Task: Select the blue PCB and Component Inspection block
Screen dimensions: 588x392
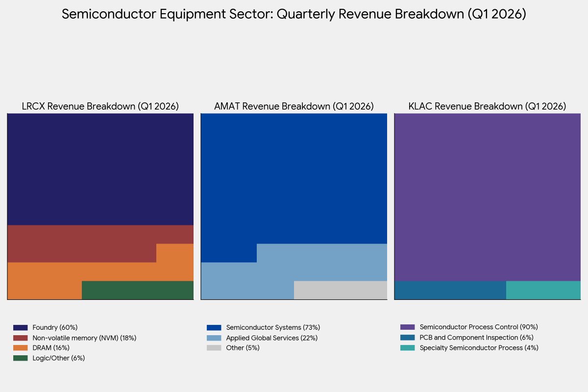Action: click(x=450, y=290)
